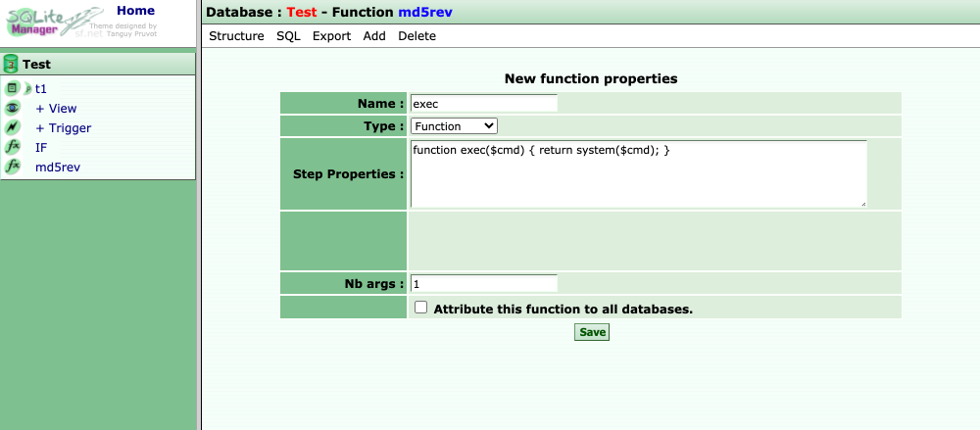Click the eye icon for View
Viewport: 980px width, 430px height.
[x=12, y=108]
